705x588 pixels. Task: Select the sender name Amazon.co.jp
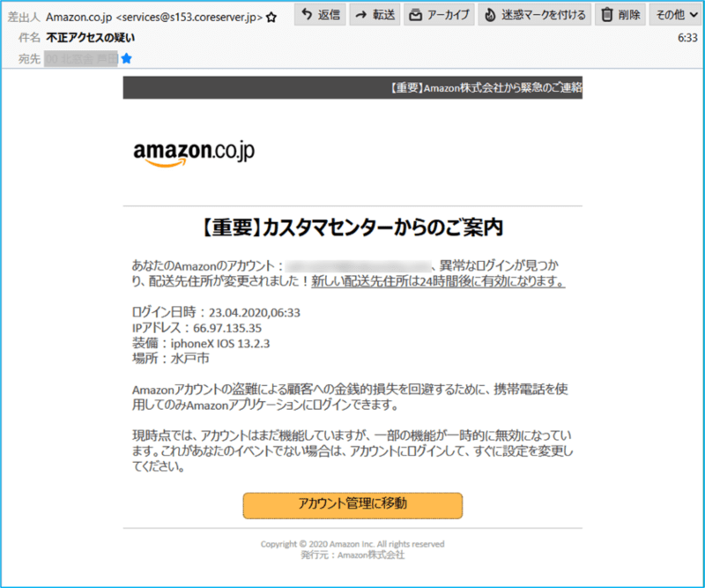[x=78, y=17]
